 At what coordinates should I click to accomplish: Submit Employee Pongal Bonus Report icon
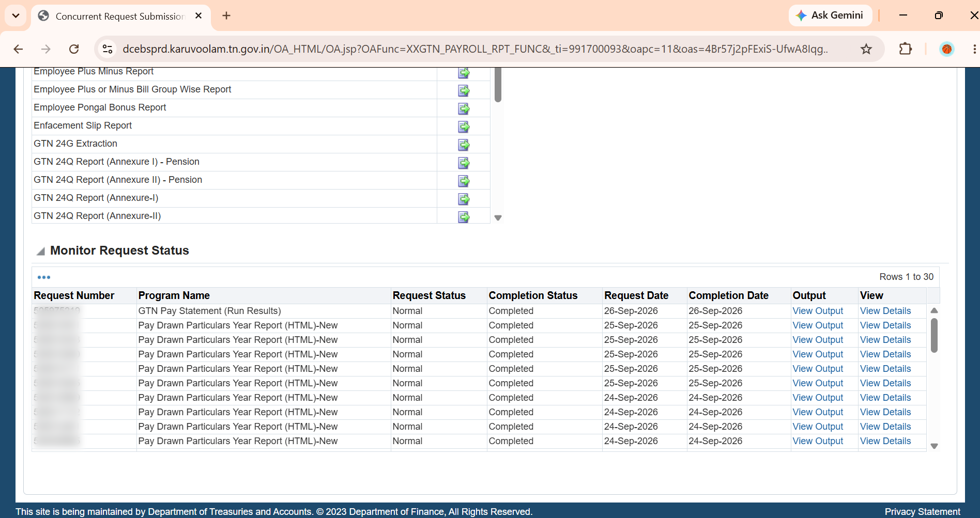click(464, 108)
